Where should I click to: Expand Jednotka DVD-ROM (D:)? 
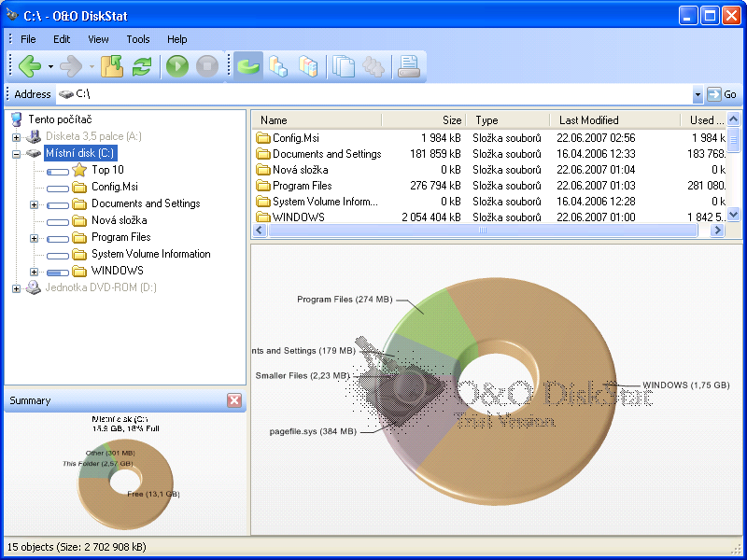click(x=16, y=288)
